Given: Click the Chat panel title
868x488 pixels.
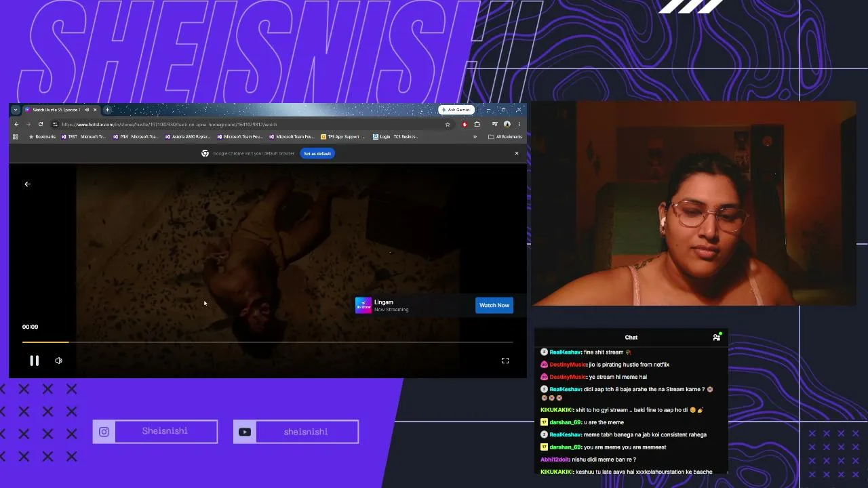Looking at the screenshot, I should (631, 338).
